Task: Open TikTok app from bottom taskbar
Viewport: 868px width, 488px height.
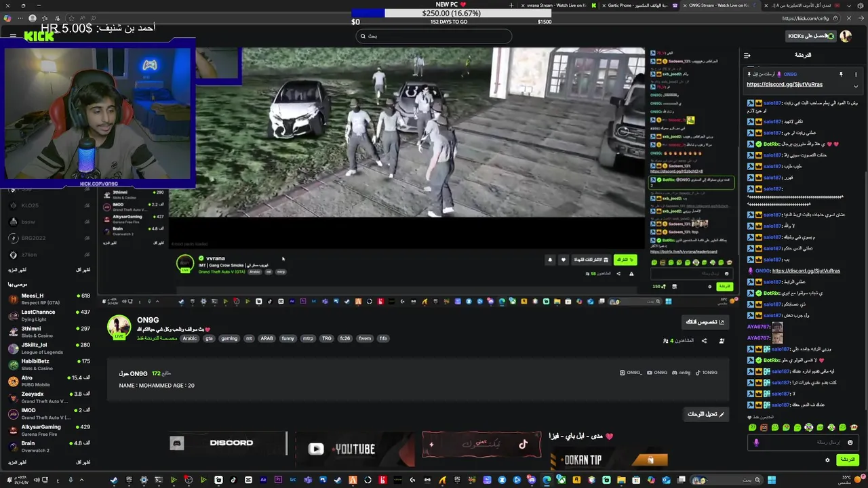Action: pyautogui.click(x=233, y=480)
